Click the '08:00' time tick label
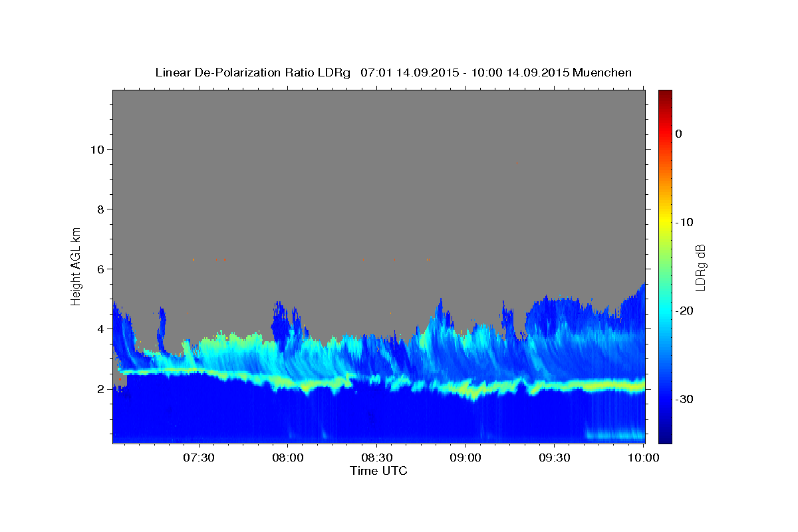Viewport: 798px width, 532px height. click(x=288, y=458)
